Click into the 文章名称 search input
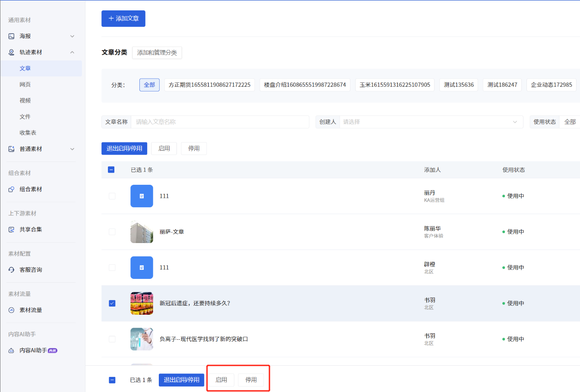Screen dimensions: 580x392 (x=220, y=122)
